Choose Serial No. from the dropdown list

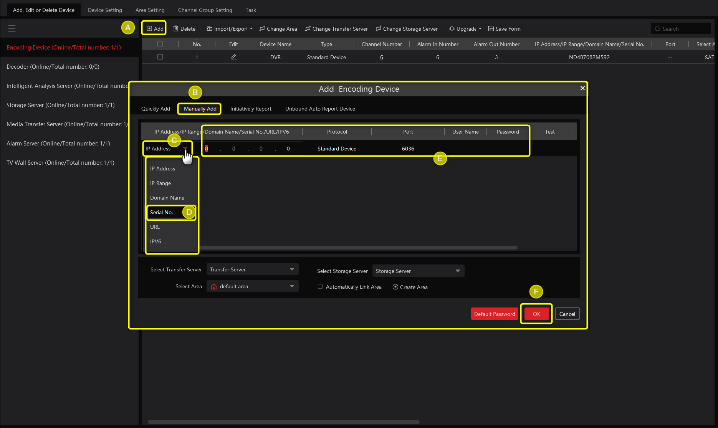coord(165,212)
